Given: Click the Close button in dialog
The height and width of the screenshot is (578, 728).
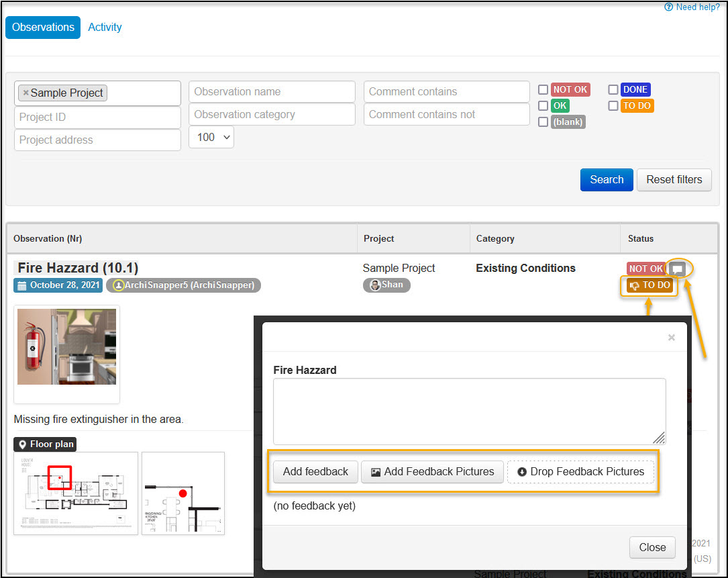Looking at the screenshot, I should click(652, 547).
